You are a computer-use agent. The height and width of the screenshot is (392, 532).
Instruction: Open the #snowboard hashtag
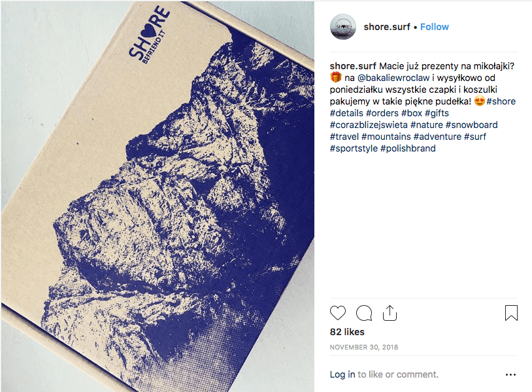472,125
